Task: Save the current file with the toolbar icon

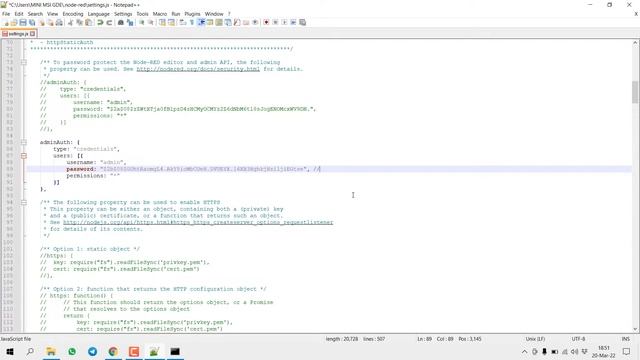Action: (23, 22)
